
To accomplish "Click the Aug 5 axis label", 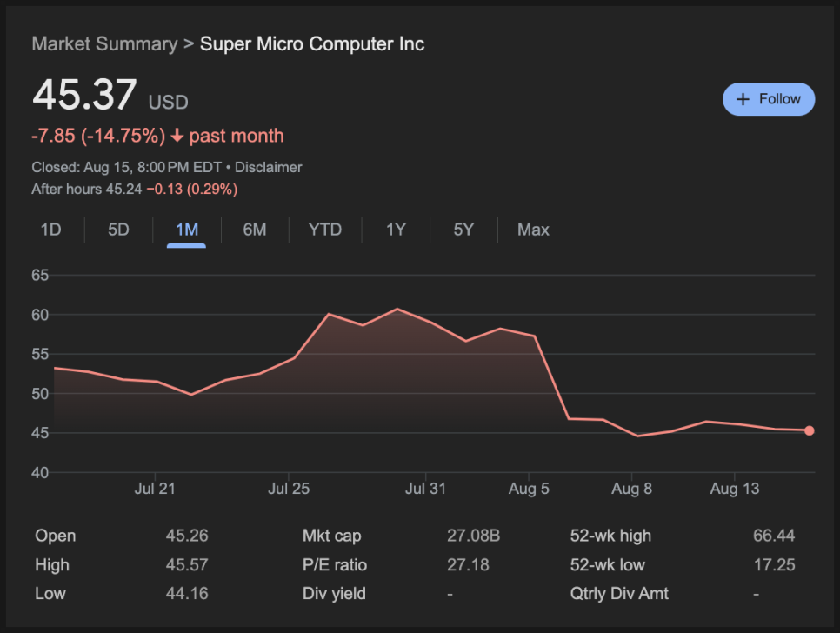I will [529, 489].
